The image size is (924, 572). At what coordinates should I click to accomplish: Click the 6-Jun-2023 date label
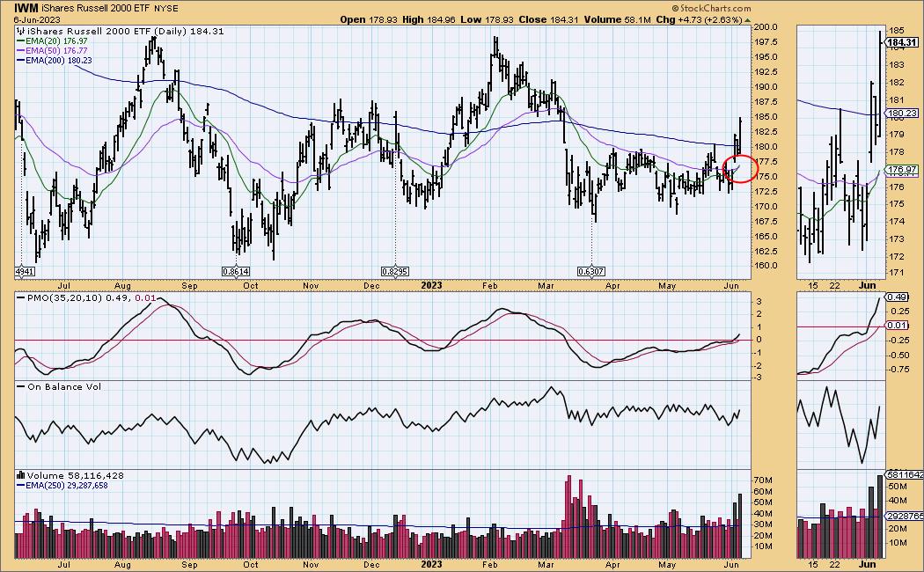pos(37,19)
